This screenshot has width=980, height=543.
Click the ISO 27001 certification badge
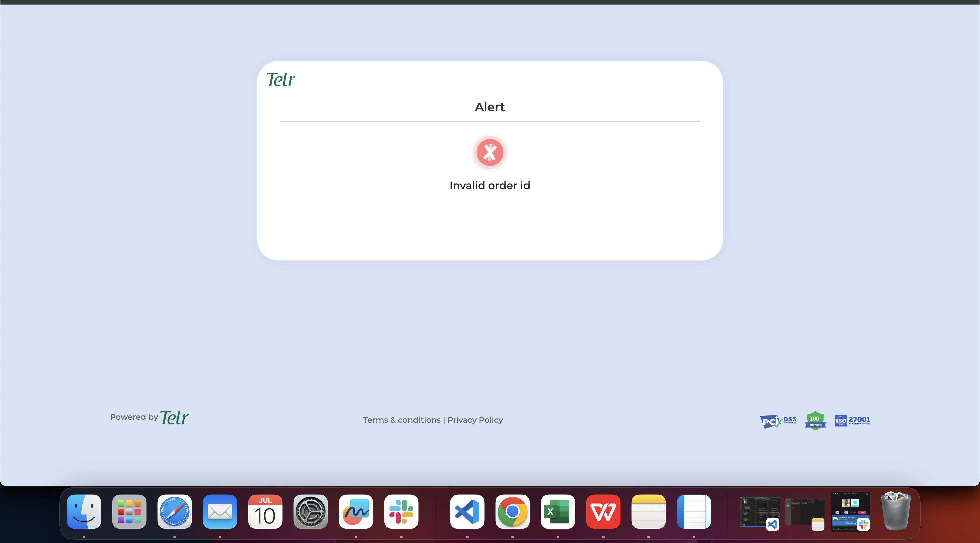[852, 420]
